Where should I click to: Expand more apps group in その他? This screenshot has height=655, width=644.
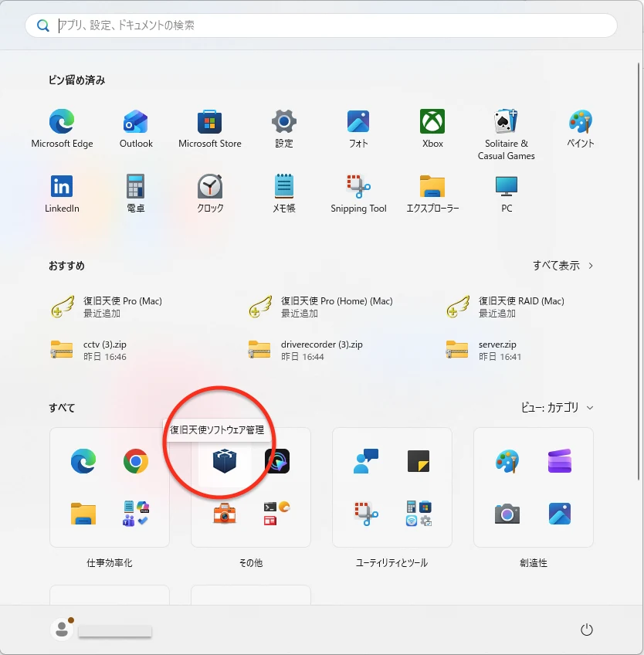277,514
